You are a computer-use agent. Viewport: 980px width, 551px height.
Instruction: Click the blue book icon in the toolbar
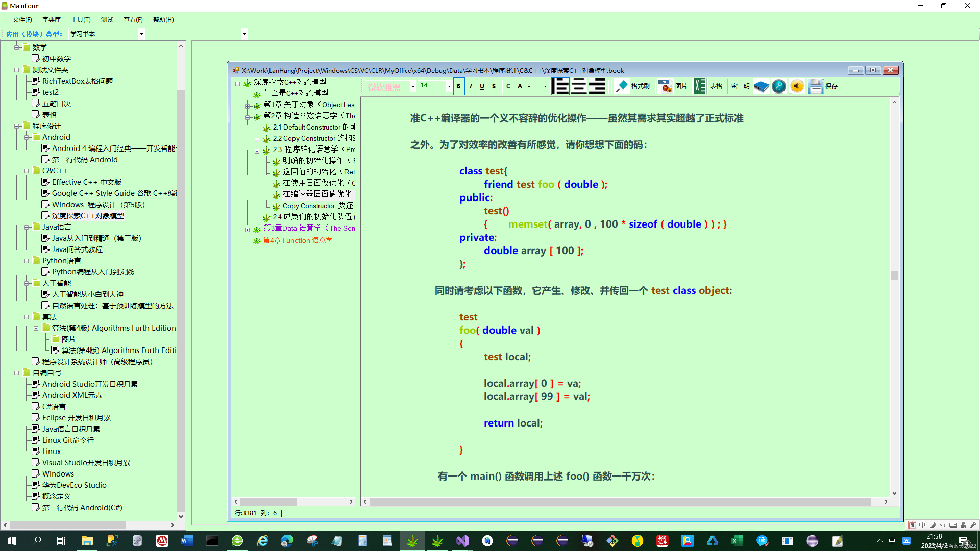click(761, 86)
